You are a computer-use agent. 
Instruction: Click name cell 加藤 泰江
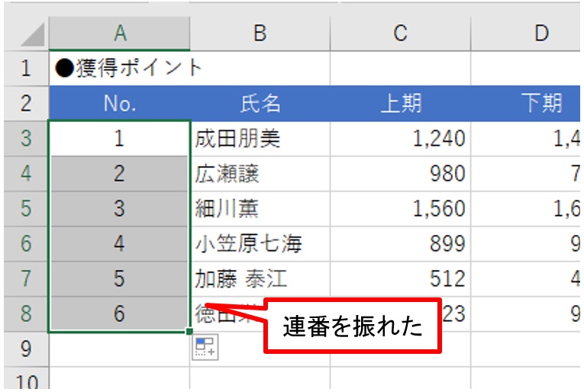pyautogui.click(x=260, y=279)
